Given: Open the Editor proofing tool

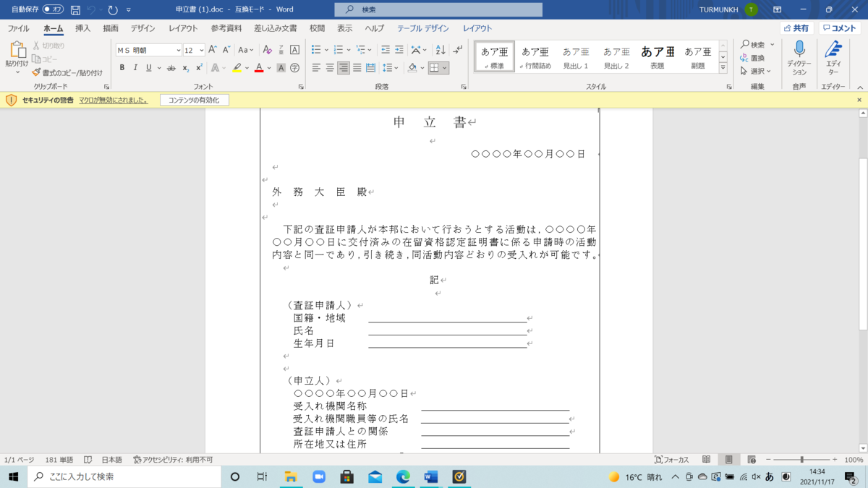Looking at the screenshot, I should [x=833, y=59].
